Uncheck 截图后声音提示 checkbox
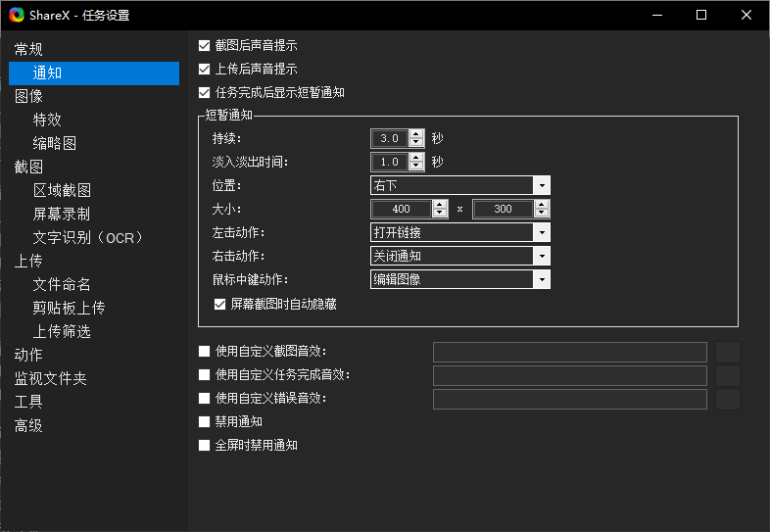The image size is (770, 532). 204,46
